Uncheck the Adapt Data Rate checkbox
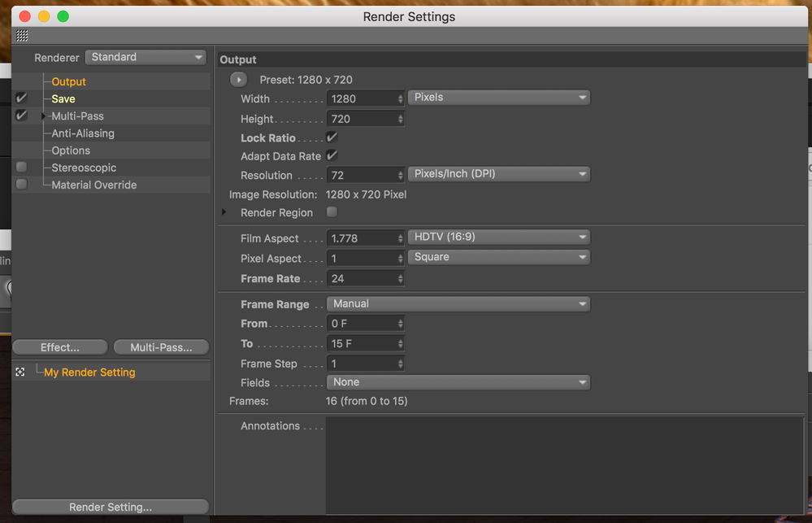 [332, 155]
